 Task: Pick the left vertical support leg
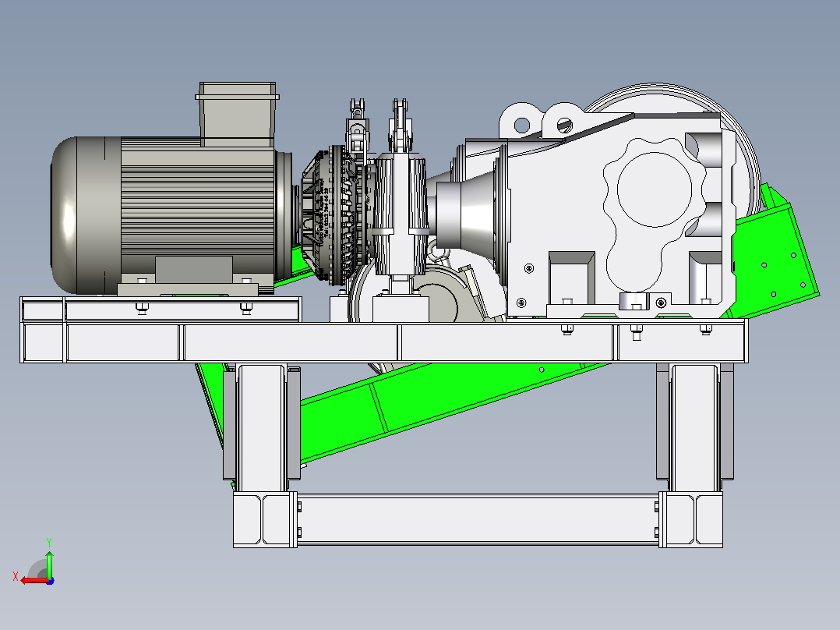click(262, 427)
